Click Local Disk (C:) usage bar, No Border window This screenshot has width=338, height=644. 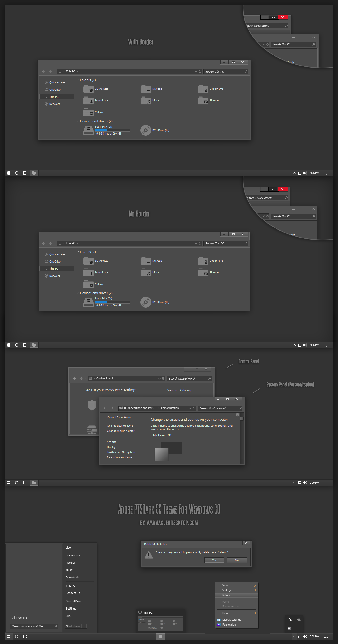pos(112,302)
